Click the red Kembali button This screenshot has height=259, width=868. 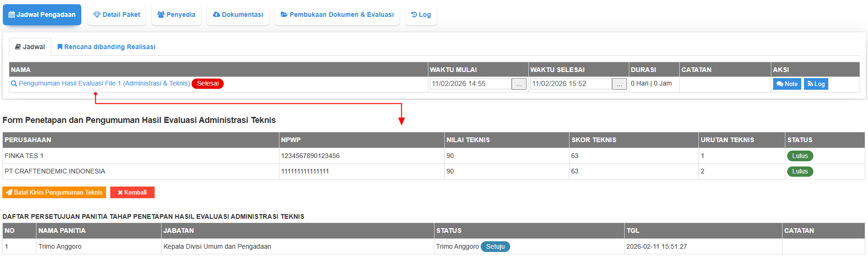pyautogui.click(x=132, y=193)
